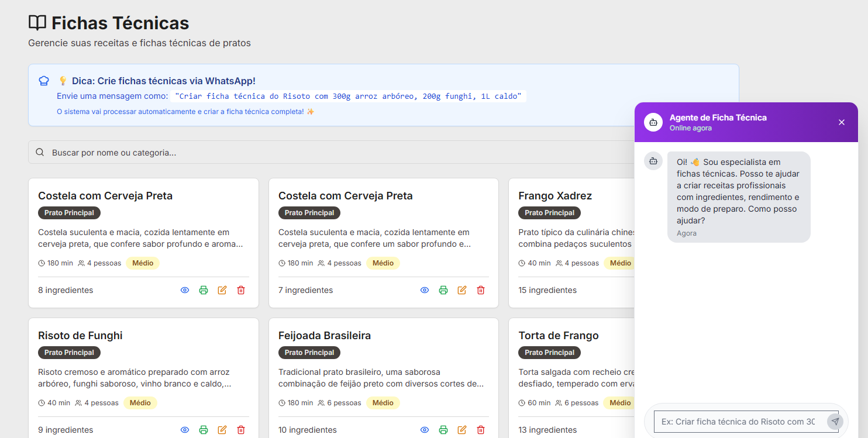The width and height of the screenshot is (868, 438).
Task: Delete the Risoto de Funghi recipe
Action: point(240,429)
